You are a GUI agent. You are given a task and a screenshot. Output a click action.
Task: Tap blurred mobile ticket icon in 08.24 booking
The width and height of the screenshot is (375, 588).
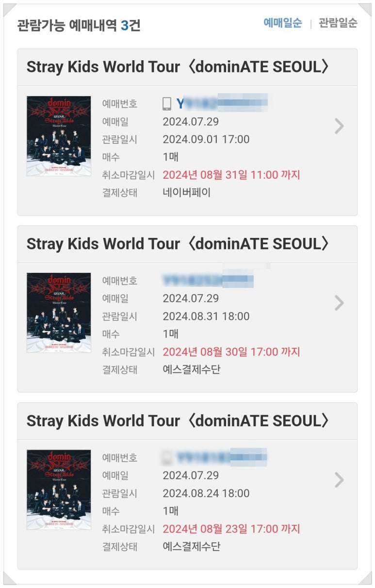click(167, 457)
